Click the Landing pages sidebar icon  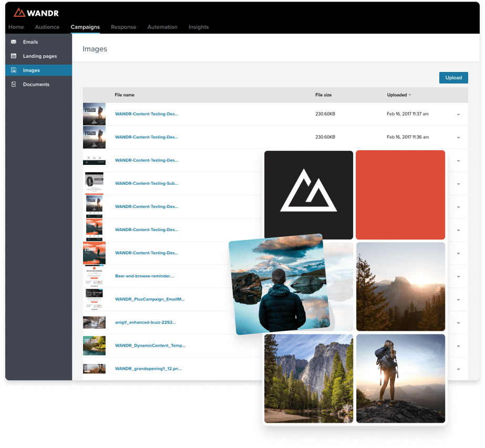coord(14,56)
